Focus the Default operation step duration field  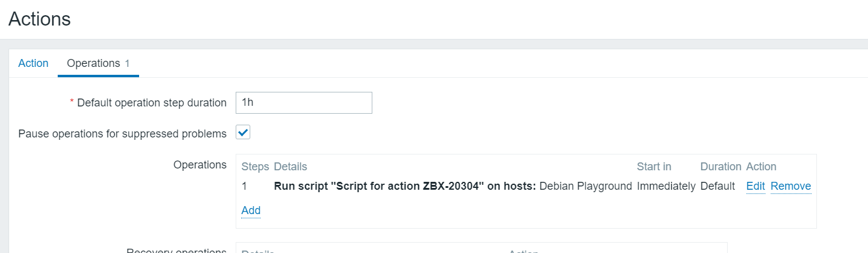point(304,103)
